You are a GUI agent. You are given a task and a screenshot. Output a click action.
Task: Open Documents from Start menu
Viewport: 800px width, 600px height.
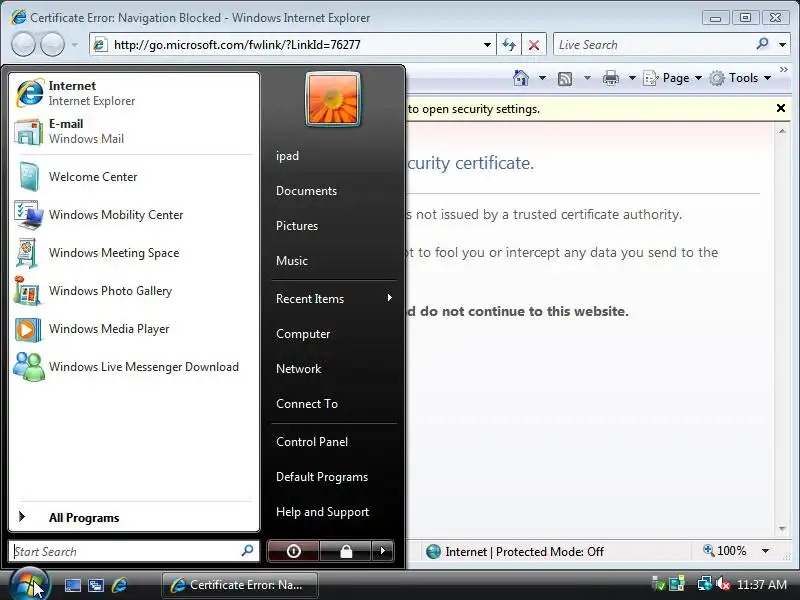334,191
